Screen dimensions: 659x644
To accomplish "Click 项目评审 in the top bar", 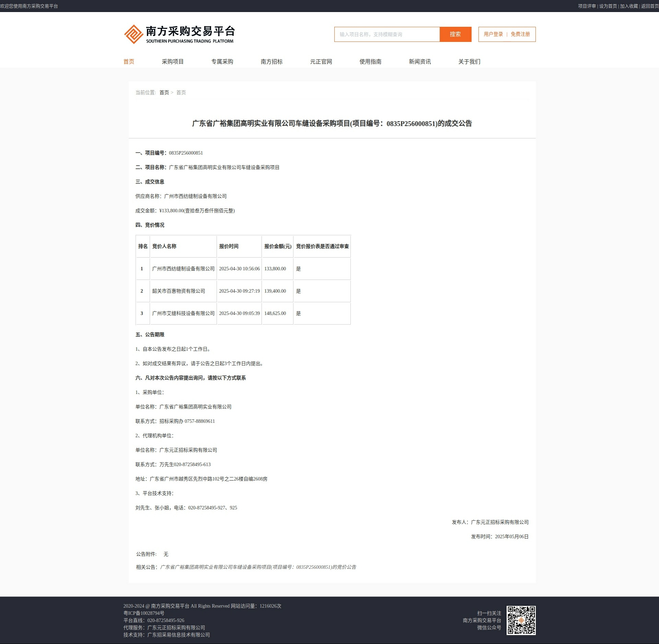I will tap(587, 6).
